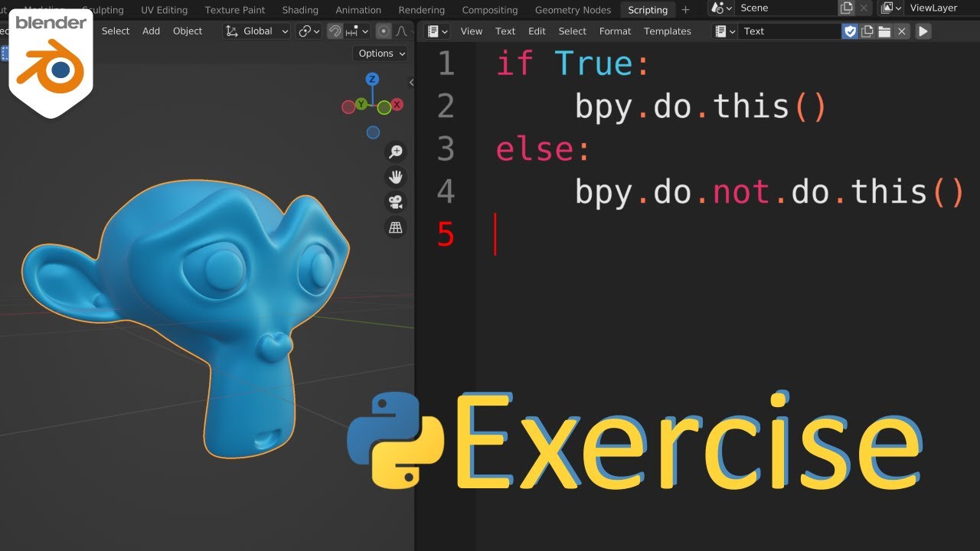Click line number 5 in the gutter
This screenshot has width=980, height=551.
(446, 234)
